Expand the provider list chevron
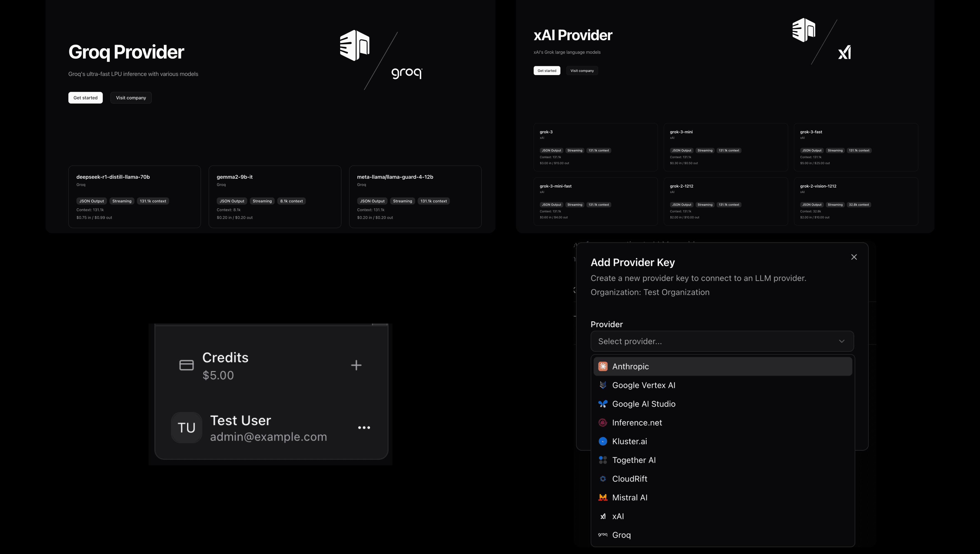 (x=842, y=341)
